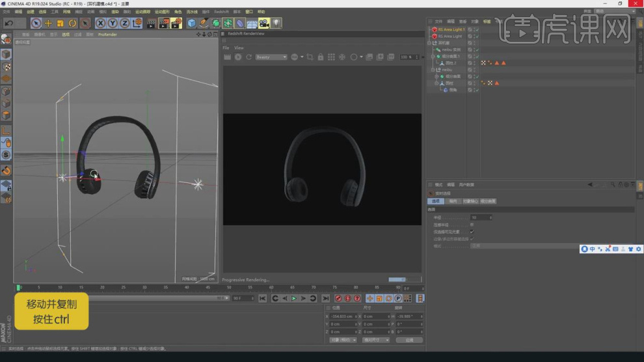Select the Rotate tool in the top toolbar

point(73,23)
